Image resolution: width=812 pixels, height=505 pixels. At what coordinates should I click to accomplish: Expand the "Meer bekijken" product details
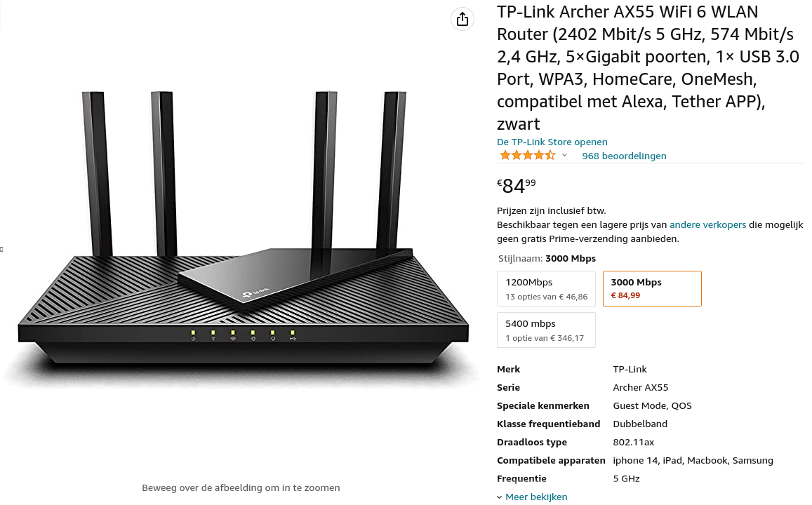[x=536, y=497]
